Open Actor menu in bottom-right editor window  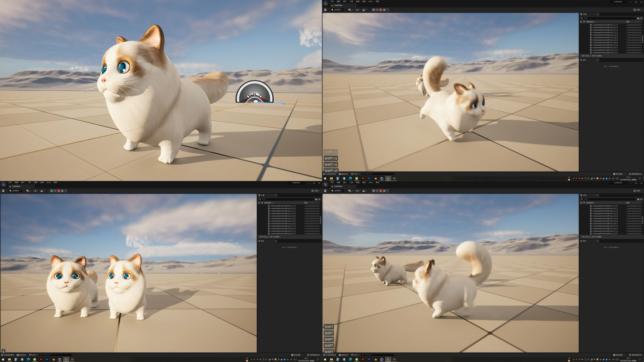click(x=370, y=182)
